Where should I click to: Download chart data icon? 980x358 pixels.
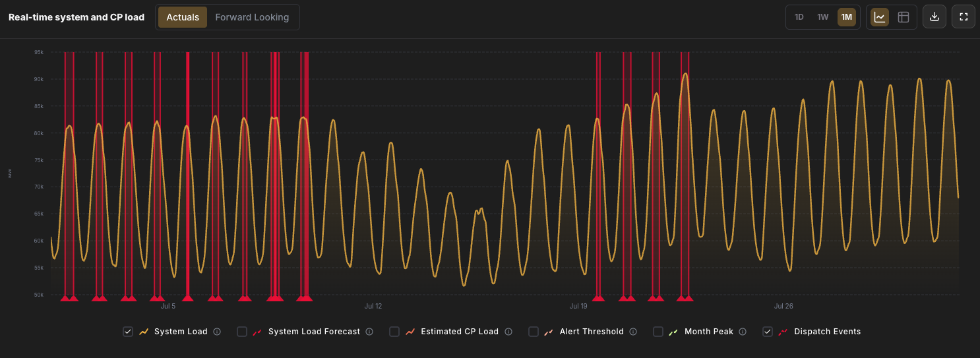[x=934, y=17]
